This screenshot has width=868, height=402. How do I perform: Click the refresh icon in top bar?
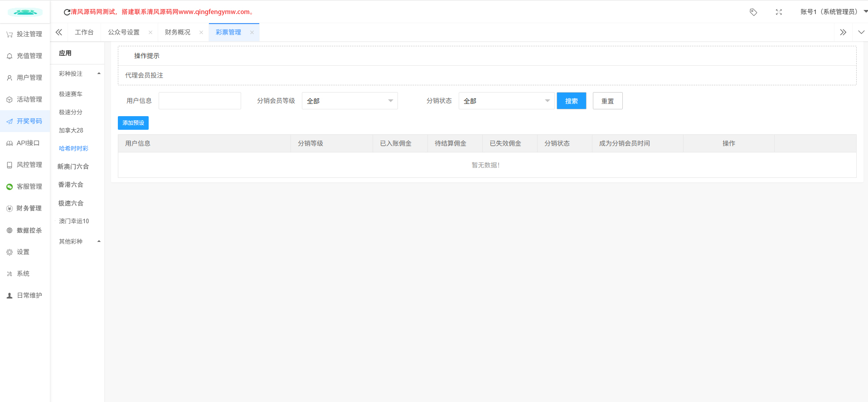click(x=67, y=12)
